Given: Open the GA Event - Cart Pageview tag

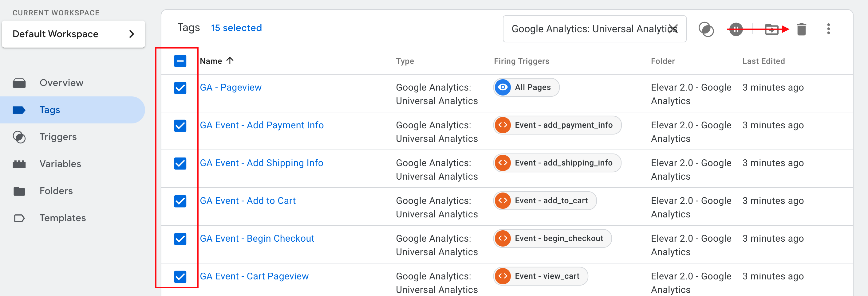Looking at the screenshot, I should point(254,276).
